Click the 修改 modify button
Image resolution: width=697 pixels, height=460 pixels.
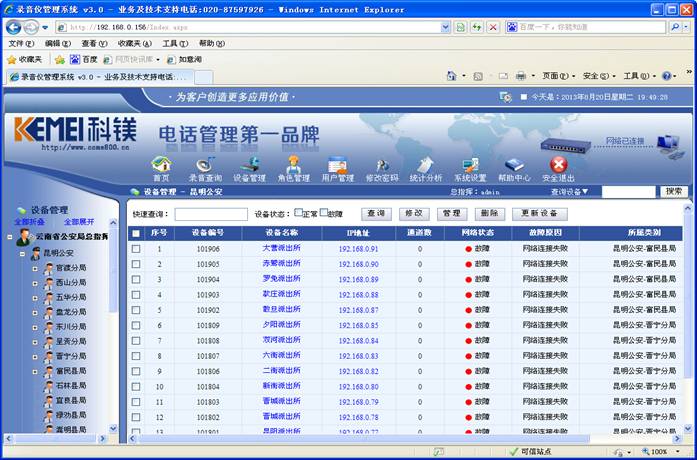point(414,214)
